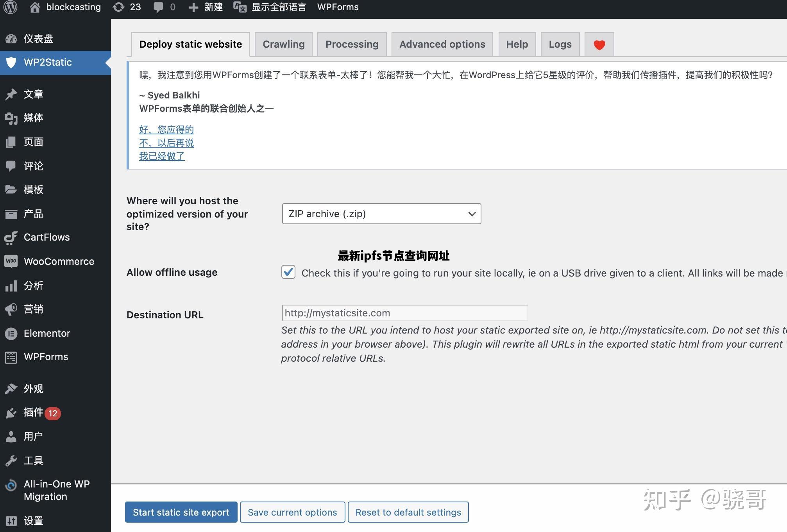Screen dimensions: 787x532
Task: Click the 显示全部语言 label in admin bar
Action: tap(279, 7)
